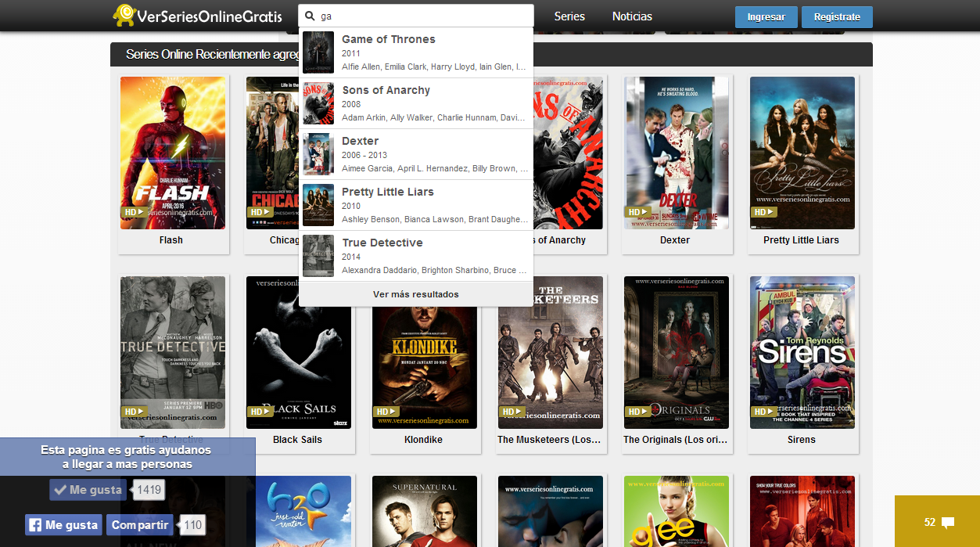The image size is (980, 547).
Task: Open the Glee poster
Action: click(x=677, y=511)
